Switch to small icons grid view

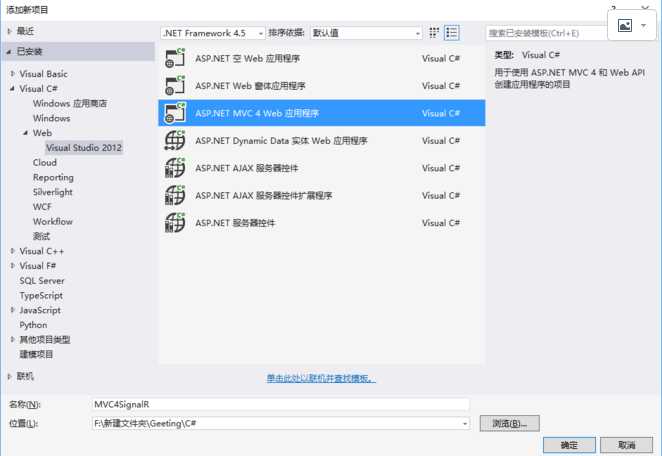[x=434, y=33]
